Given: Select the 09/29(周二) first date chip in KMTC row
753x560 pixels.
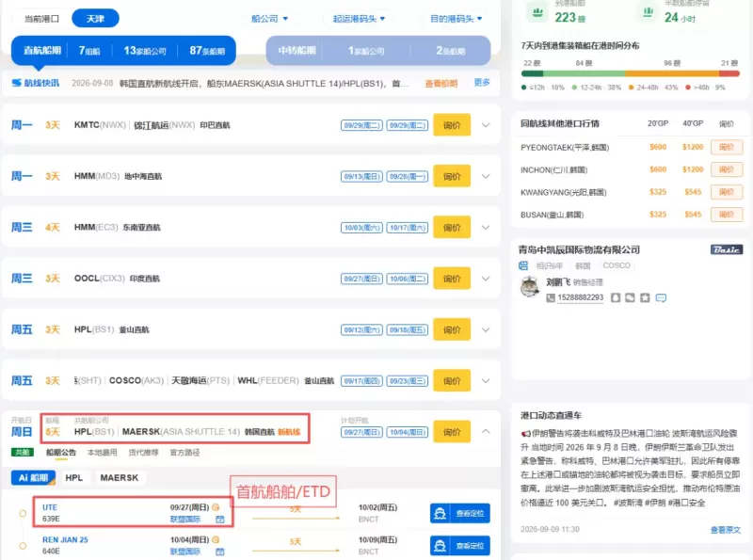Looking at the screenshot, I should click(361, 125).
